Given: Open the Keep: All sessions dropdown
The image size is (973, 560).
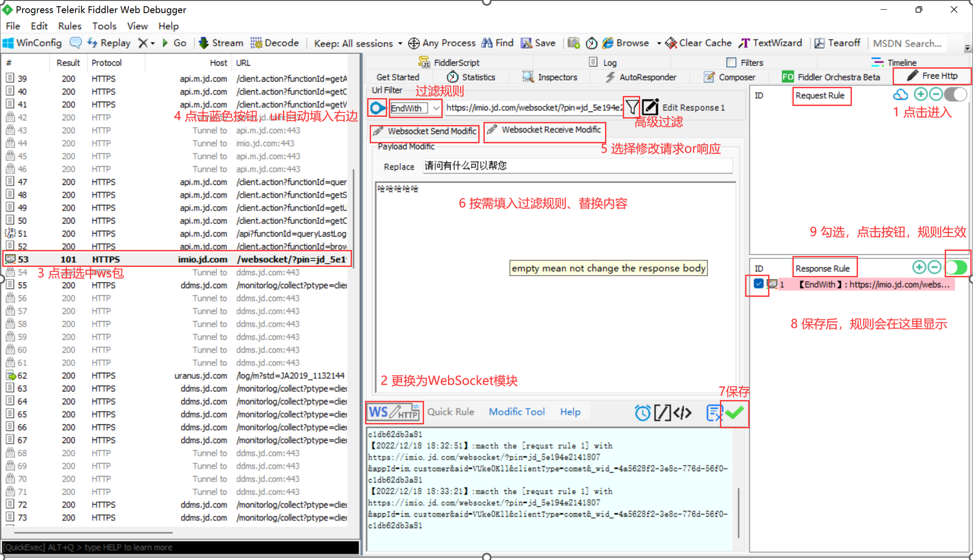Looking at the screenshot, I should click(x=400, y=43).
